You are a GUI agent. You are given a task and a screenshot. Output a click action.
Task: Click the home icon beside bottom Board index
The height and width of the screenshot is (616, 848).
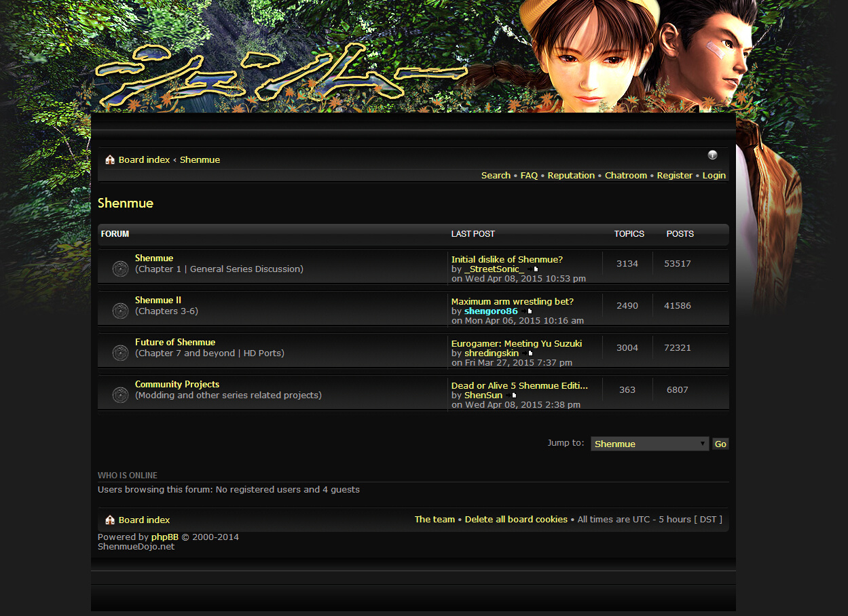click(110, 520)
